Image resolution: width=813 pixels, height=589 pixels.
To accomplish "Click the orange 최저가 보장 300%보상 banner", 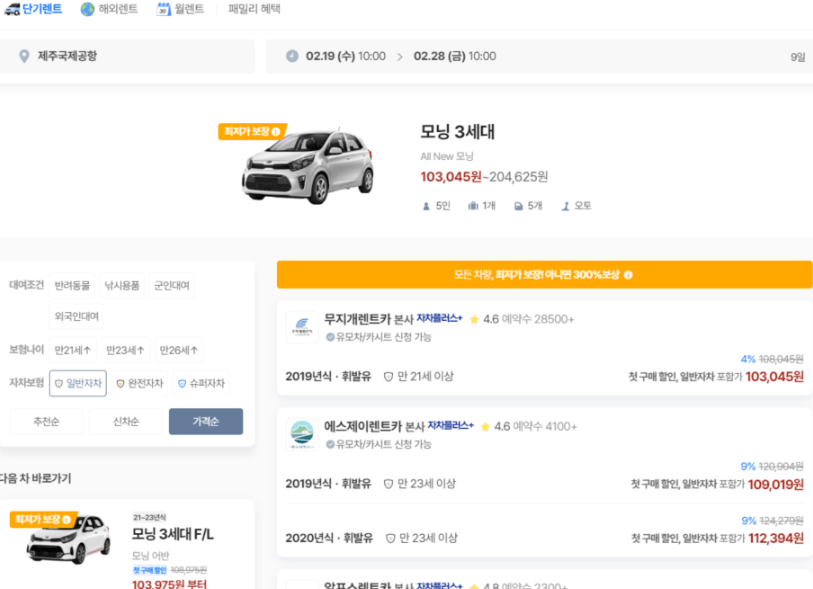I will click(544, 275).
